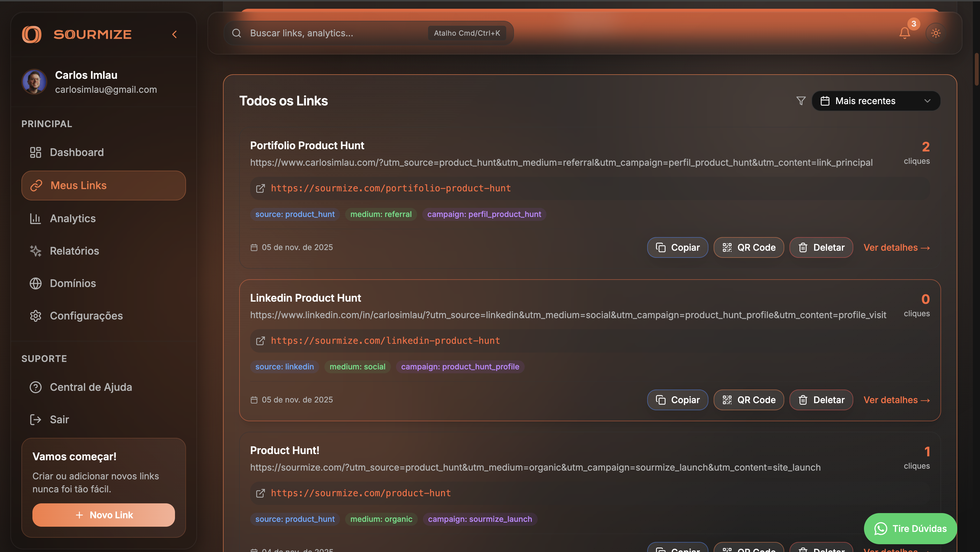Click the Domínios globe icon
Viewport: 980px width, 552px height.
(x=36, y=283)
